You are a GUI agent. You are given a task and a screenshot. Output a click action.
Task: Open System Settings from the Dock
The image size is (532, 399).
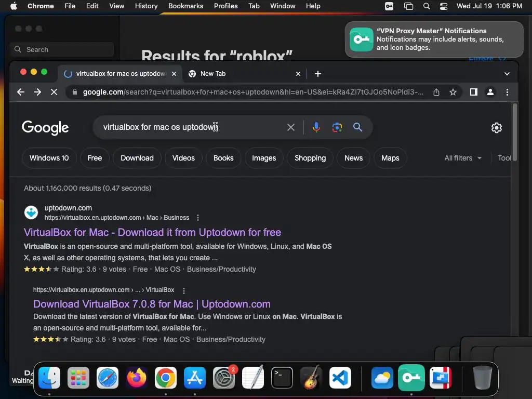(224, 378)
